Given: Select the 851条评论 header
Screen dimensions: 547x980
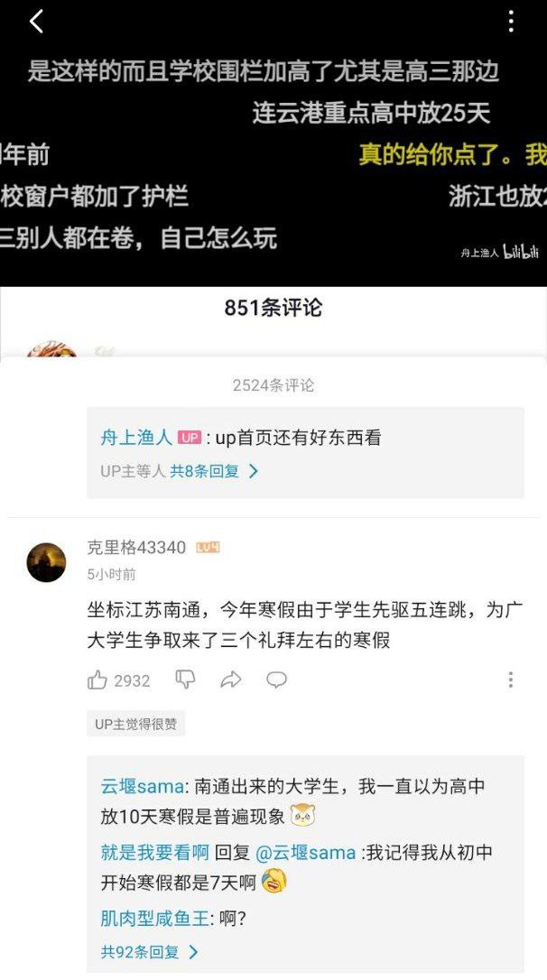Looking at the screenshot, I should [273, 308].
